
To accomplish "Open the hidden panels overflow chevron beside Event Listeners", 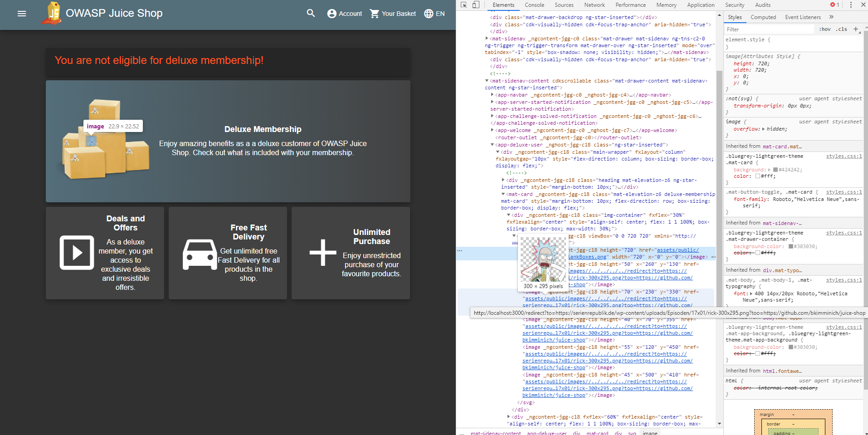I will (x=831, y=17).
